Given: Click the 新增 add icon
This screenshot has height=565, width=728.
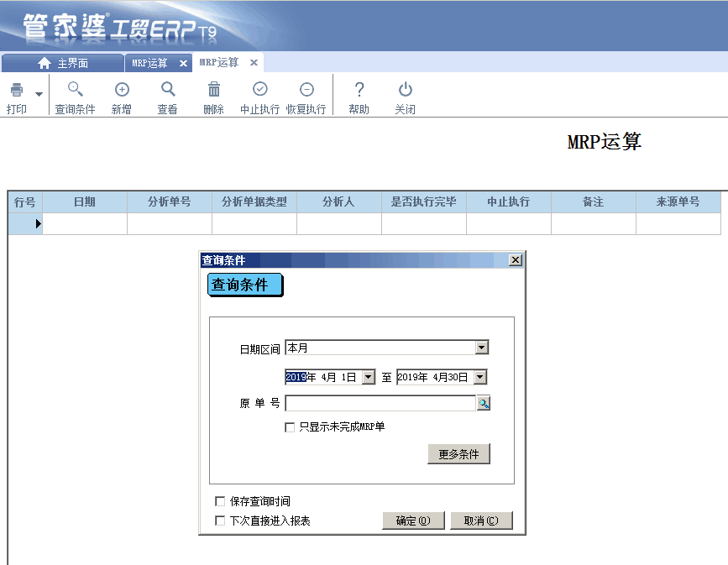Looking at the screenshot, I should [122, 90].
